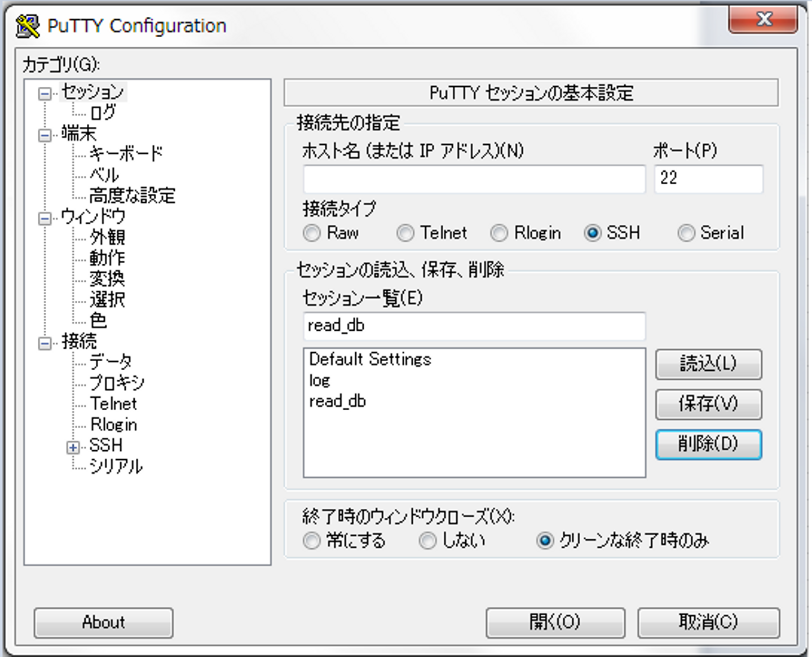The image size is (812, 657).
Task: Expand the SSH tree node
Action: coord(73,447)
